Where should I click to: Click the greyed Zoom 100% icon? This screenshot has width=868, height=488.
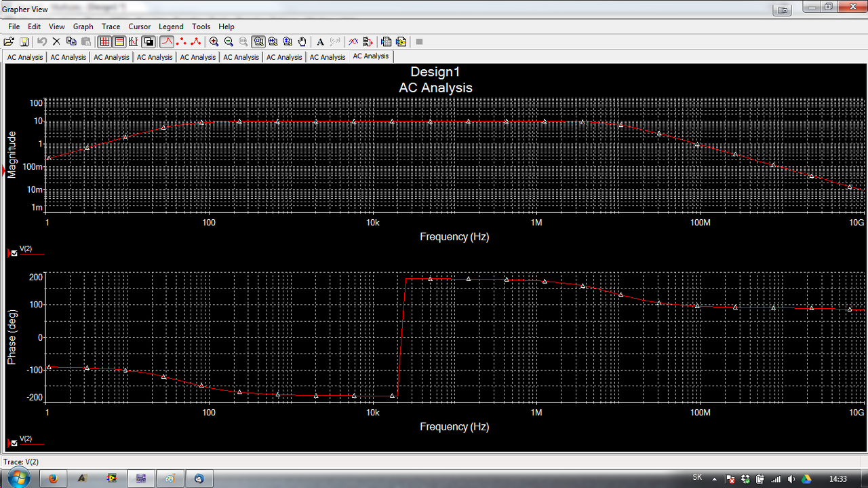point(243,41)
